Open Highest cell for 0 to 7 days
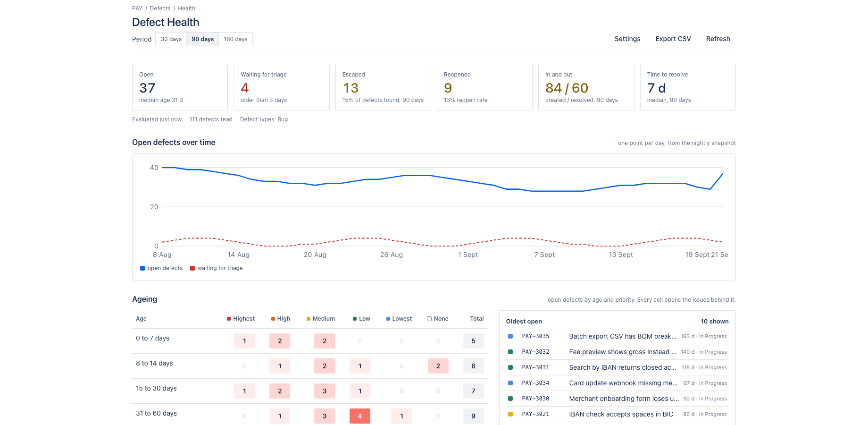868x425 pixels. [244, 341]
